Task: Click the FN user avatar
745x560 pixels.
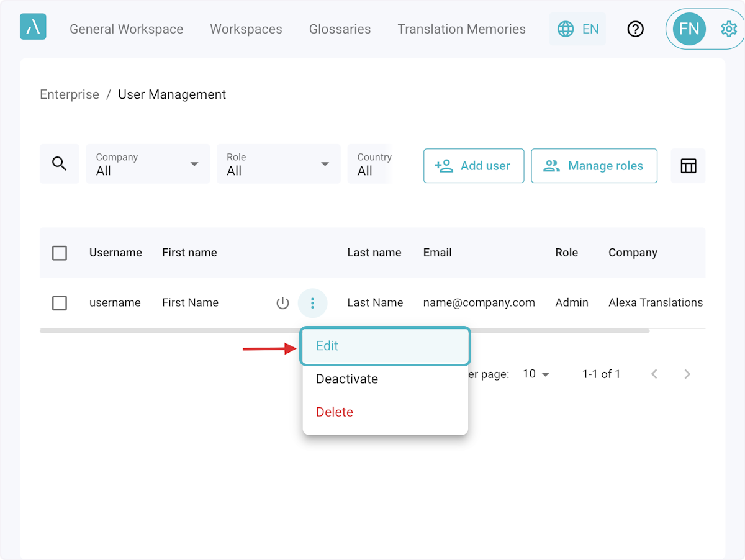Action: pos(689,29)
